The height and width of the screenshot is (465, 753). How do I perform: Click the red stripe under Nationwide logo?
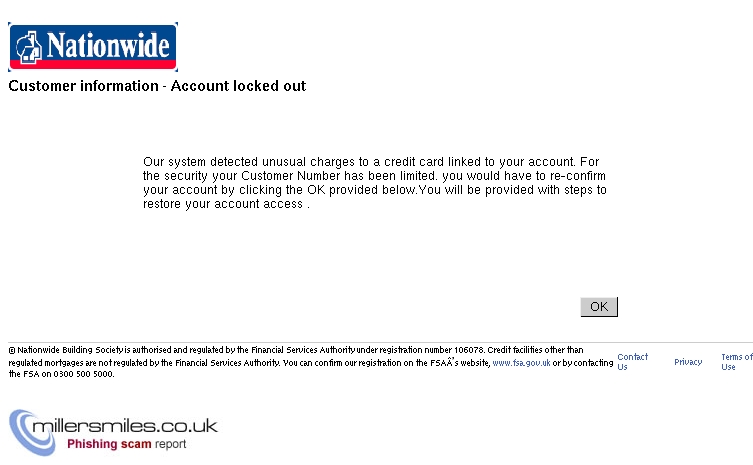click(x=93, y=66)
